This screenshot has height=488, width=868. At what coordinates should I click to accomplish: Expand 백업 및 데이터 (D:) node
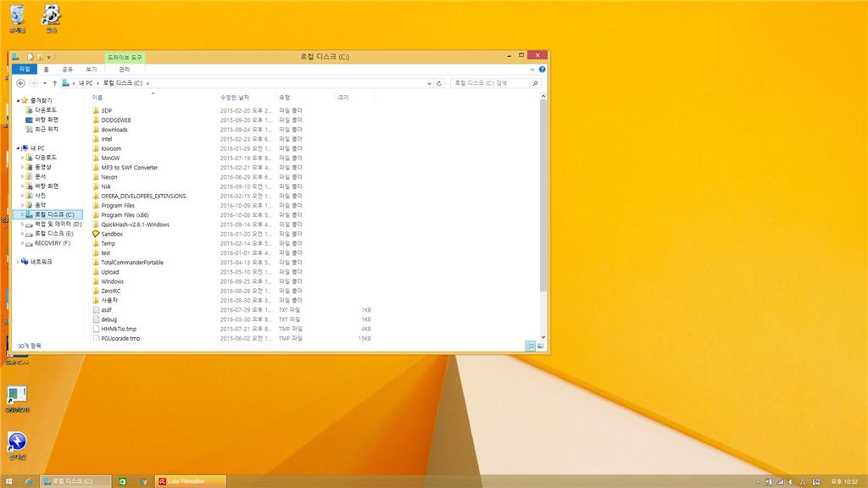(22, 224)
